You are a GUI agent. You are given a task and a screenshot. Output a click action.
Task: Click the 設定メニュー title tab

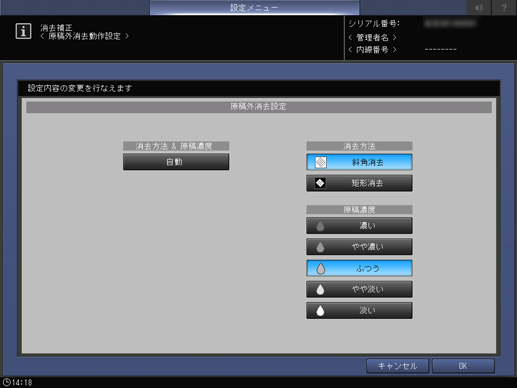tap(254, 7)
